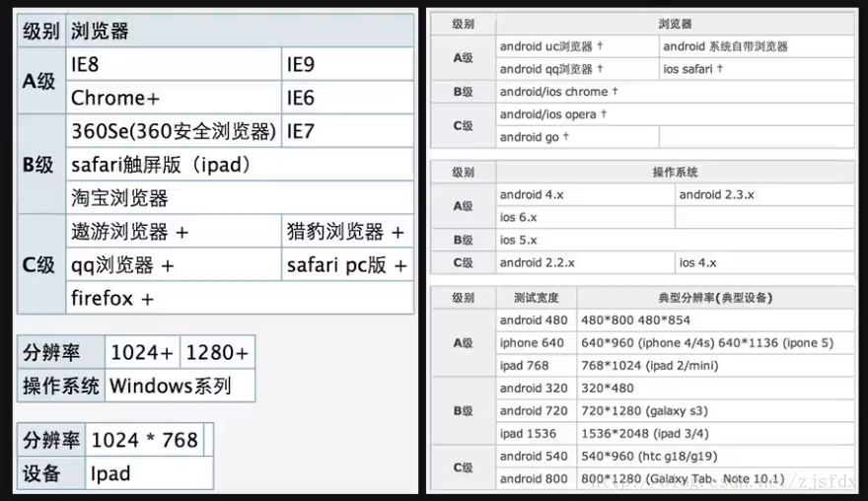Click the ipad 768 cell
The width and height of the screenshot is (868, 501).
(537, 366)
